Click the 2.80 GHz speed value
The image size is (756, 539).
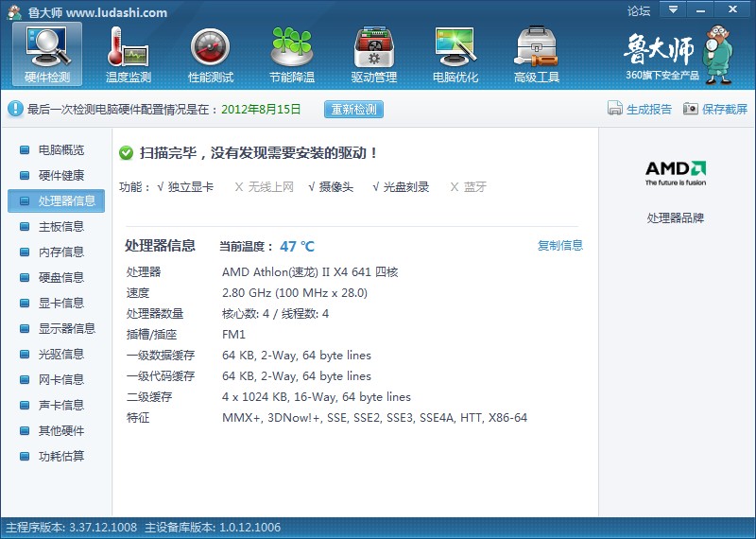pyautogui.click(x=295, y=293)
